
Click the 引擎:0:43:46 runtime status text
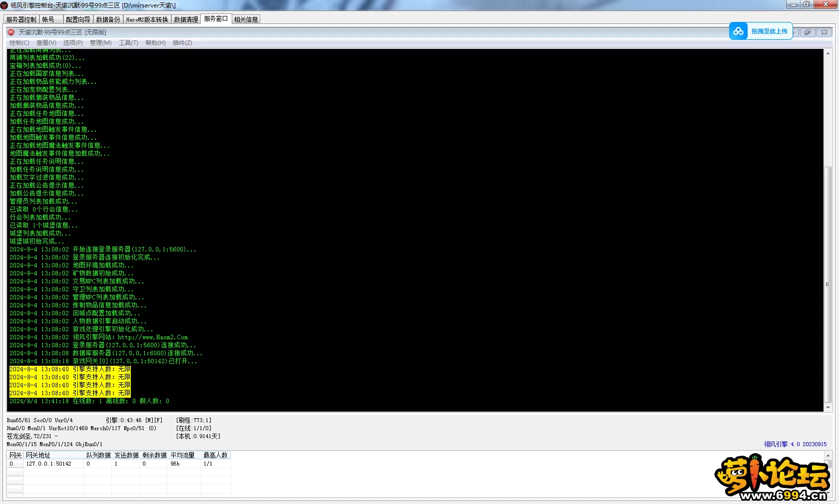tap(134, 420)
